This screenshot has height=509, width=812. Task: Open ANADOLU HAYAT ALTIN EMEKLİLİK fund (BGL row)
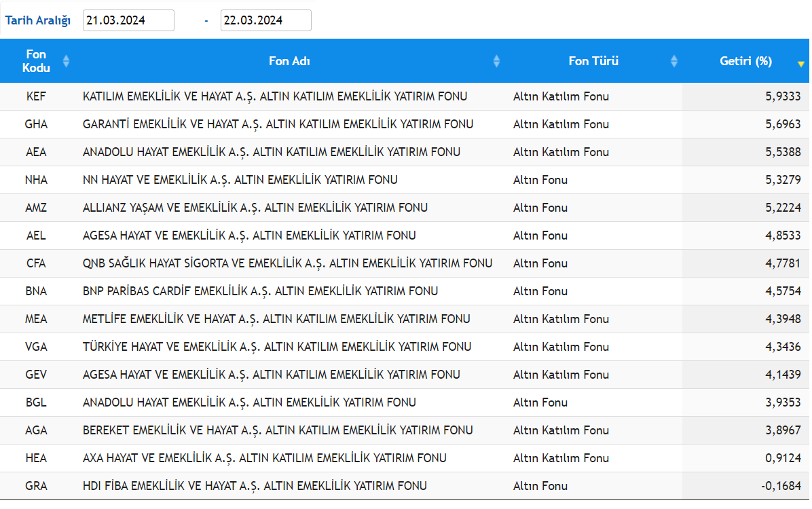pyautogui.click(x=249, y=403)
